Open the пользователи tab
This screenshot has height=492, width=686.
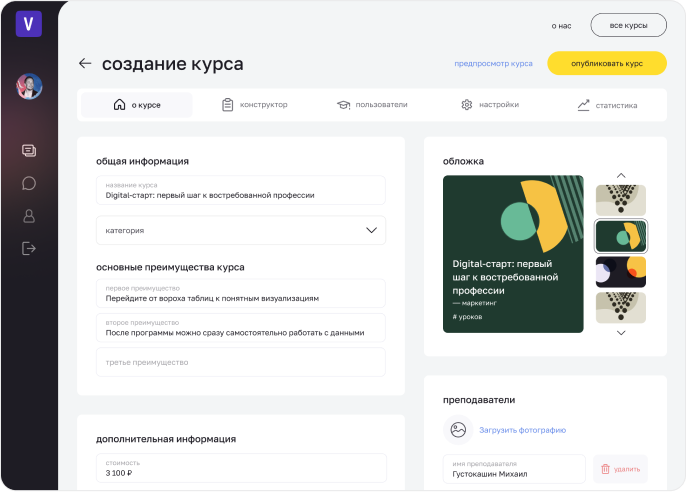coord(371,105)
